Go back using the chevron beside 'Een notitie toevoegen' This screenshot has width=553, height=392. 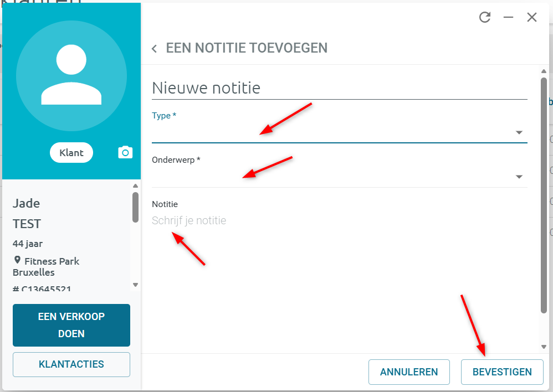[x=154, y=49]
